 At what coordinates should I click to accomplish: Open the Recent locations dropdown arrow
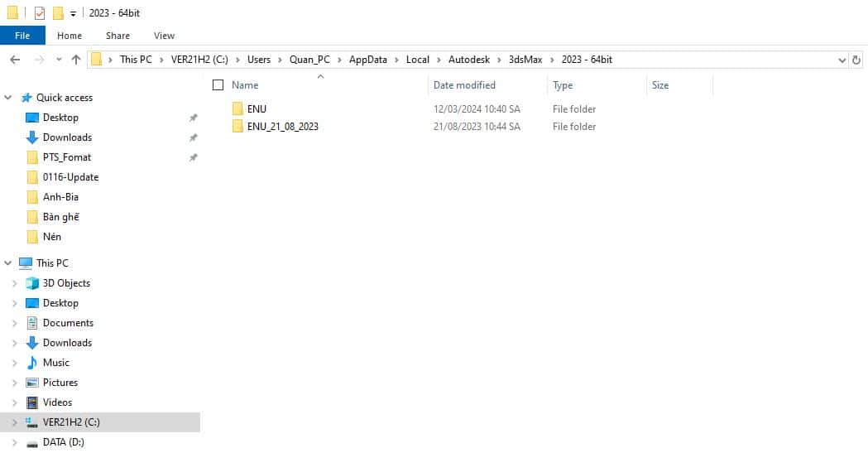pos(59,60)
